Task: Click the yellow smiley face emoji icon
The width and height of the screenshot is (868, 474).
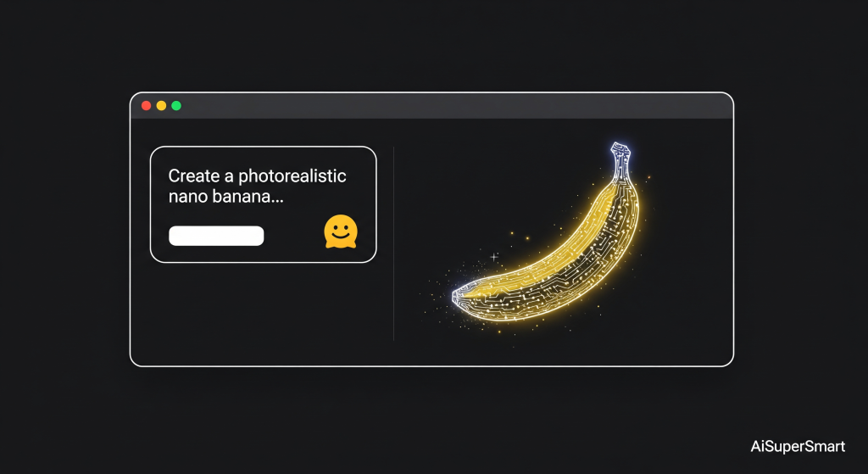Action: (x=341, y=231)
